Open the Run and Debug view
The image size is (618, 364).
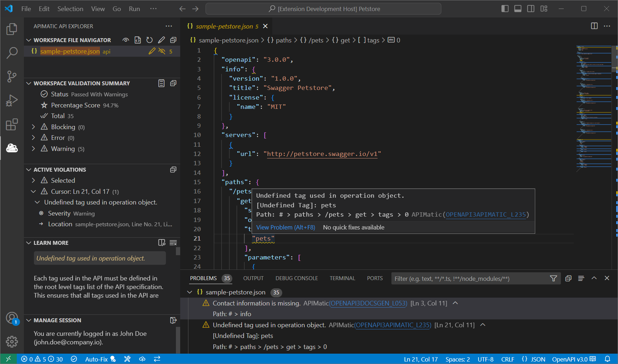pos(12,100)
